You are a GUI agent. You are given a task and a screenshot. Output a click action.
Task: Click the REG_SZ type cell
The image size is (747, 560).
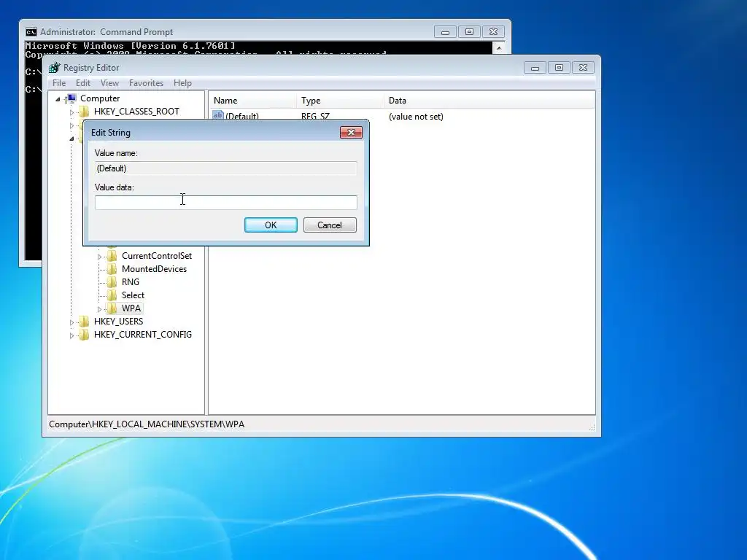tap(315, 116)
